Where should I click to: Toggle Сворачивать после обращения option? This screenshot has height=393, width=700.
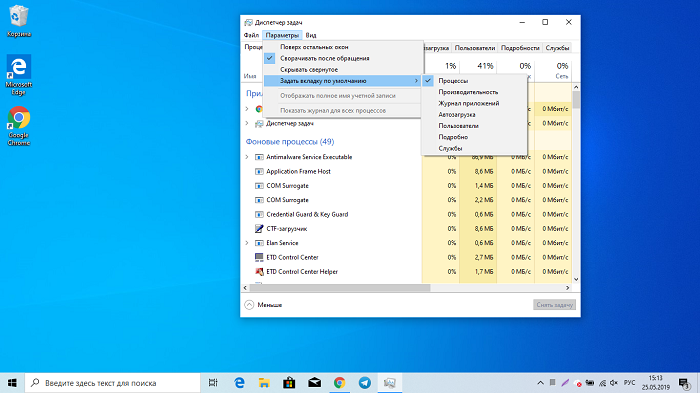coord(342,58)
